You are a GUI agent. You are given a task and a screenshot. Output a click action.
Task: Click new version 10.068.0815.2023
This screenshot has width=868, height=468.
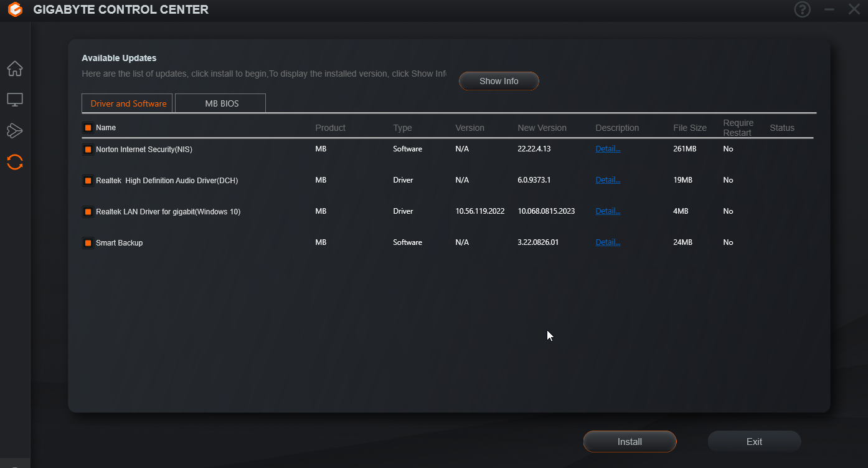(x=546, y=211)
